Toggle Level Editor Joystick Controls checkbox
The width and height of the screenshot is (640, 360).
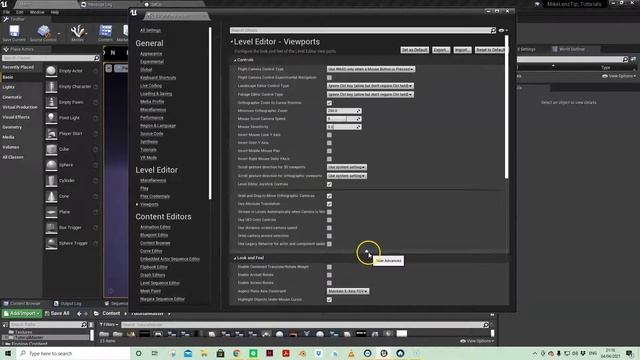point(329,184)
